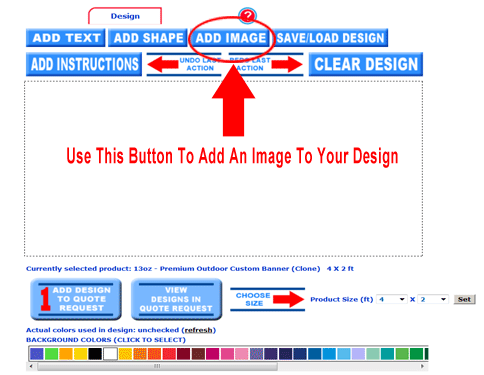Click the red question mark help icon

[247, 15]
